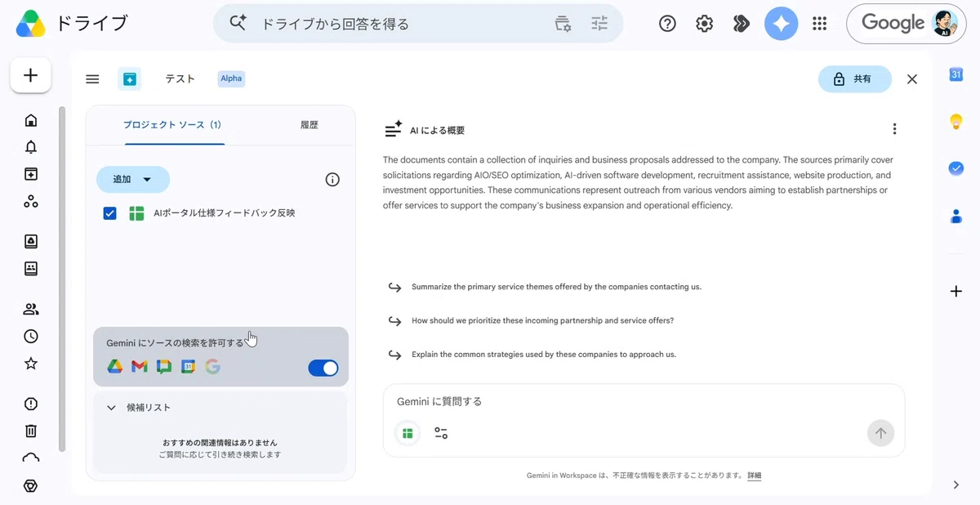Screen dimensions: 980x505
Task: Open the Projects icon in sidebar
Action: click(x=31, y=174)
